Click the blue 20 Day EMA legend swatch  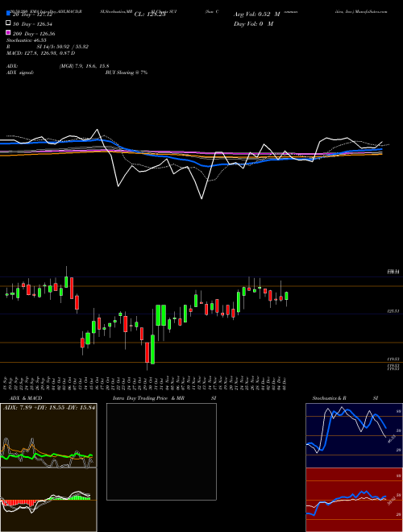[x=8, y=14]
